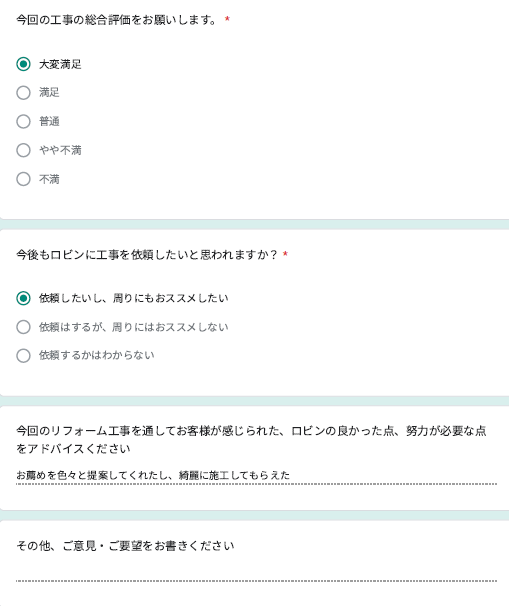Select radio for 依頼したいし、周りにもおススメしたい

24,298
